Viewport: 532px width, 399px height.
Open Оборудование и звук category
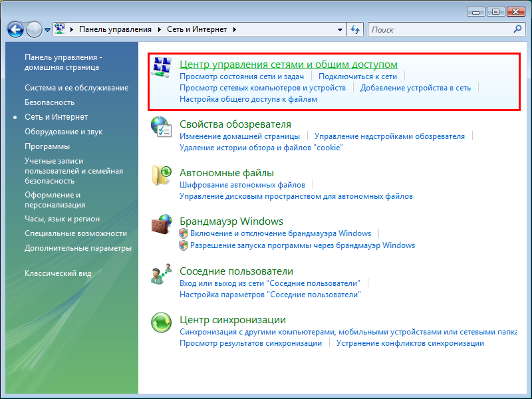click(63, 132)
